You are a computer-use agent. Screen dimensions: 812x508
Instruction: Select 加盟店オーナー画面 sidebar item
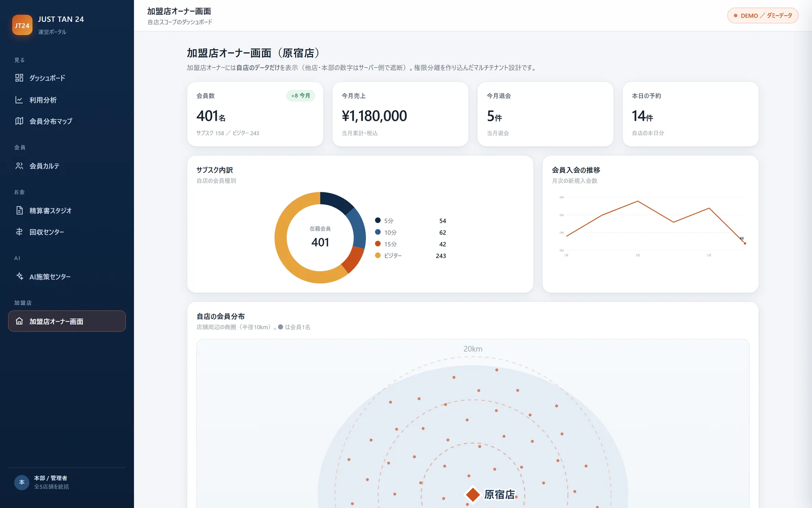click(x=67, y=321)
